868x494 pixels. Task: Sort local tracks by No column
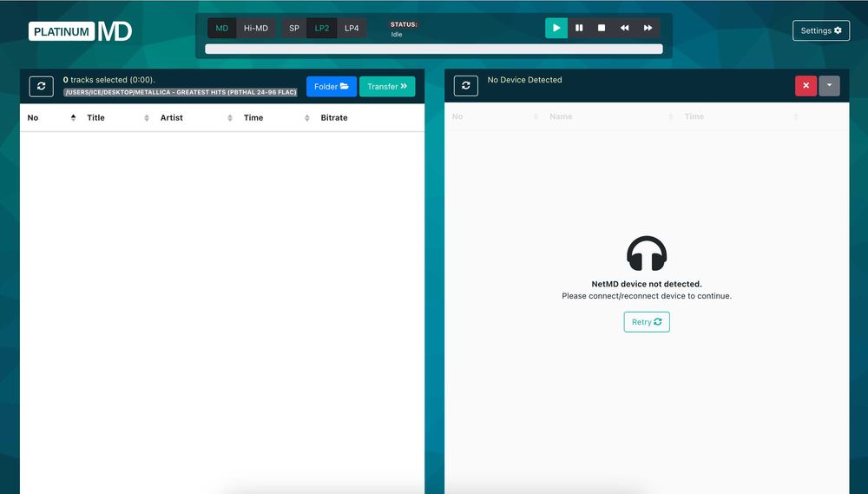click(51, 117)
